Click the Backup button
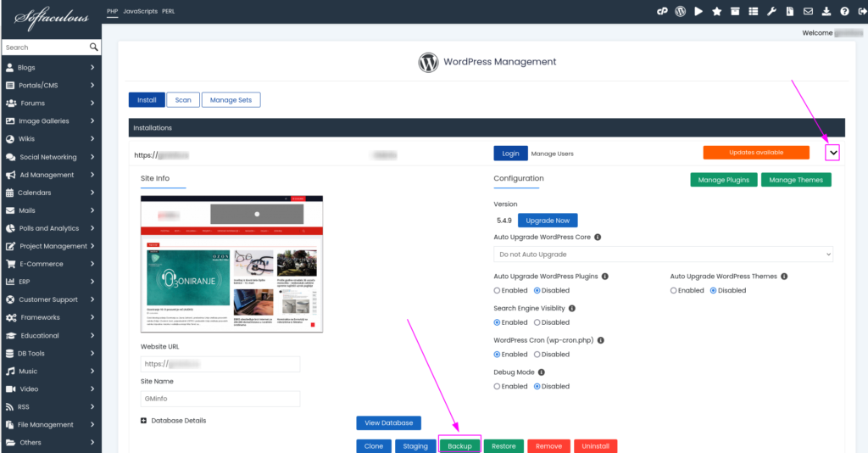 pyautogui.click(x=460, y=446)
